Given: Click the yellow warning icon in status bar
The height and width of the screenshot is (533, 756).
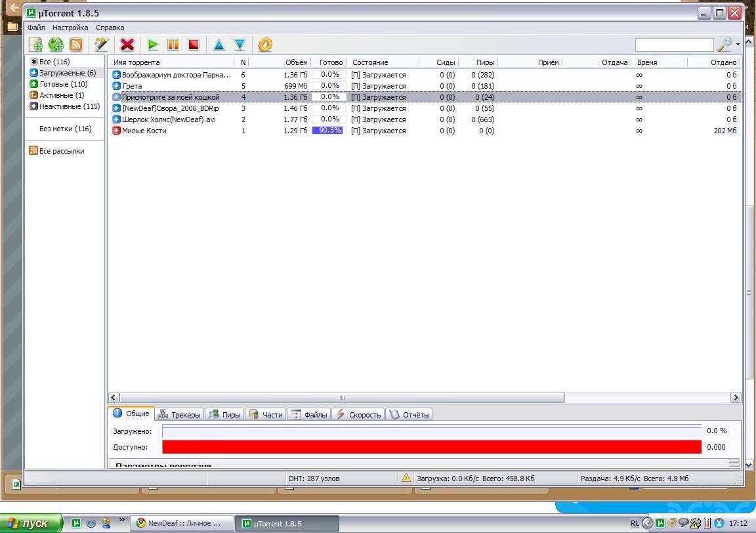Looking at the screenshot, I should tap(406, 478).
